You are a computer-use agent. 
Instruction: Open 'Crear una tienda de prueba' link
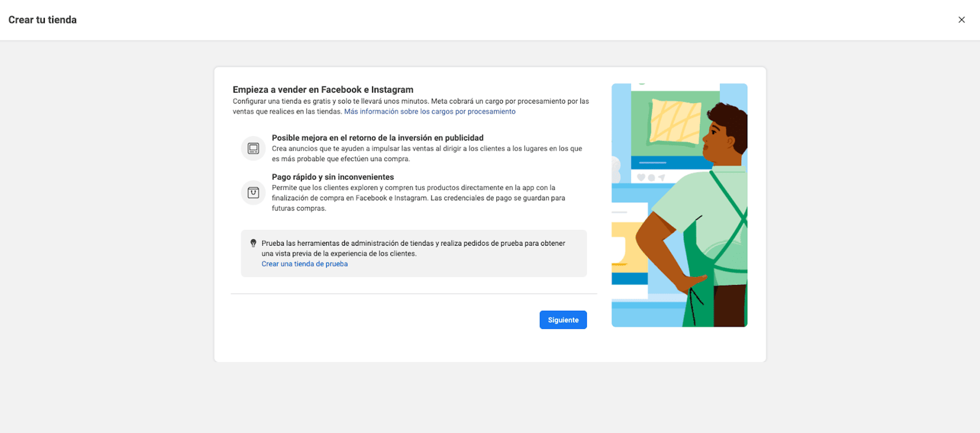[304, 264]
